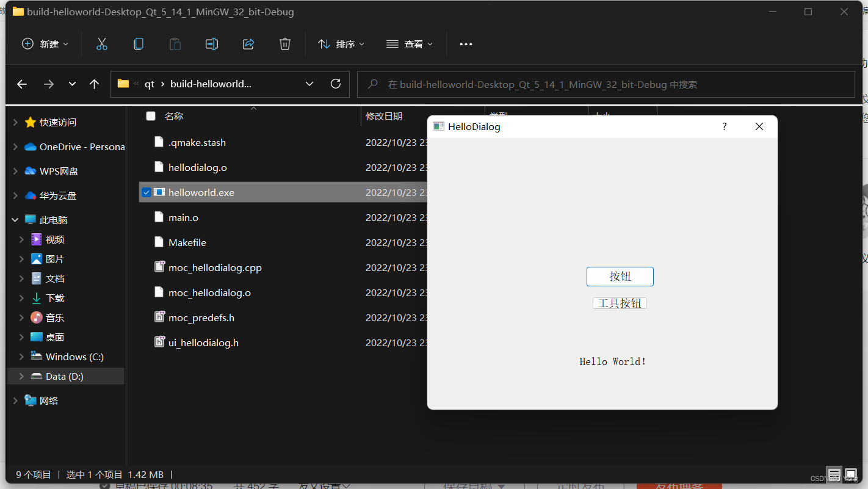Delete the selection using the trash icon
Viewport: 868px width, 489px height.
tap(284, 43)
